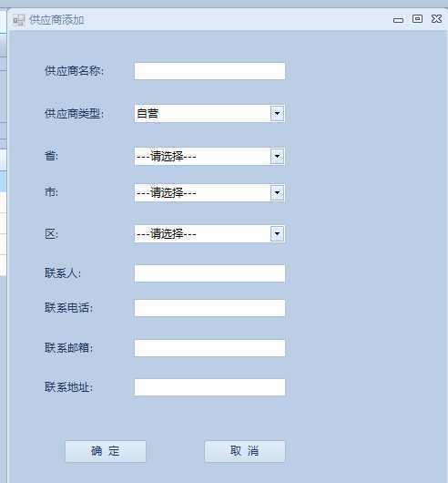This screenshot has height=483, width=448.
Task: Select the 供应商类型 combo box showing 自营
Action: [x=209, y=113]
